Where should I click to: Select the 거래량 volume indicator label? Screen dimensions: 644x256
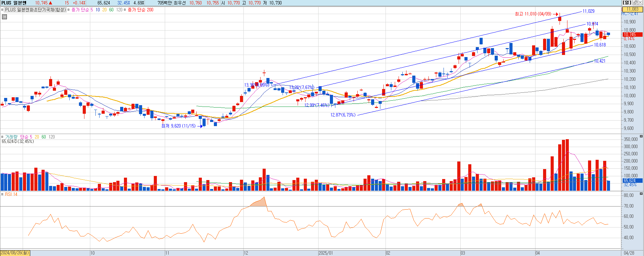pyautogui.click(x=11, y=137)
